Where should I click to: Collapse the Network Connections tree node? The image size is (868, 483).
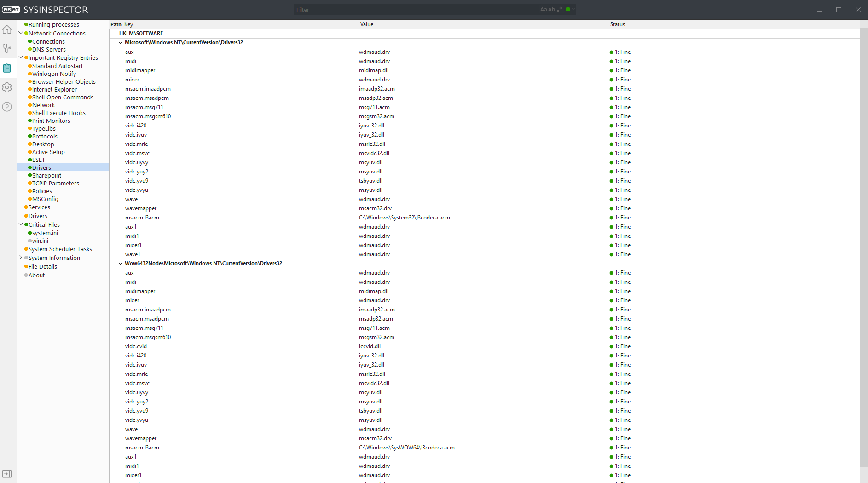pyautogui.click(x=21, y=33)
